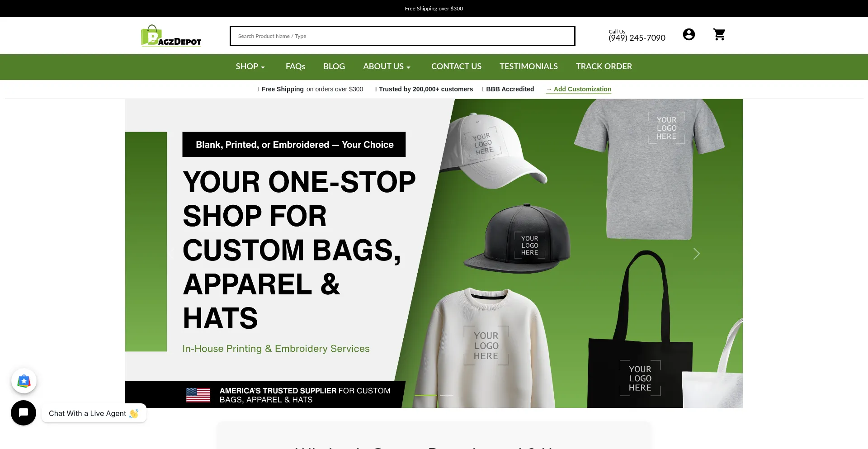
Task: Select the first carousel slide indicator
Action: pos(426,395)
